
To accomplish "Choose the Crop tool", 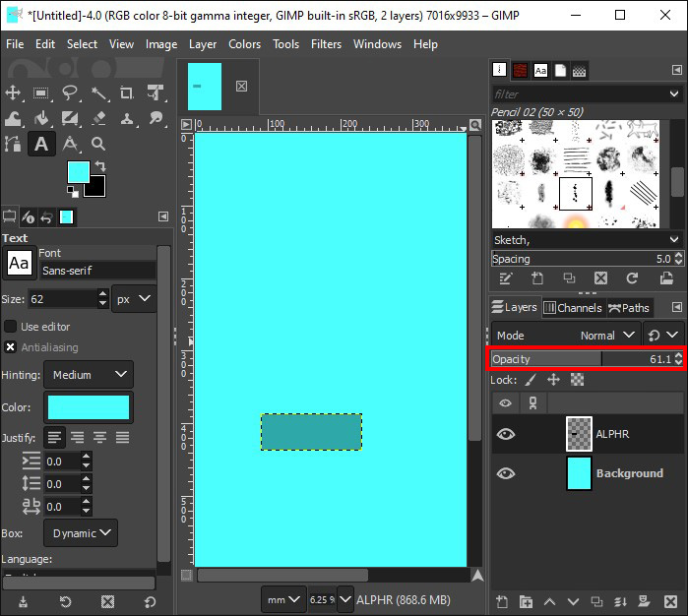I will pyautogui.click(x=127, y=93).
